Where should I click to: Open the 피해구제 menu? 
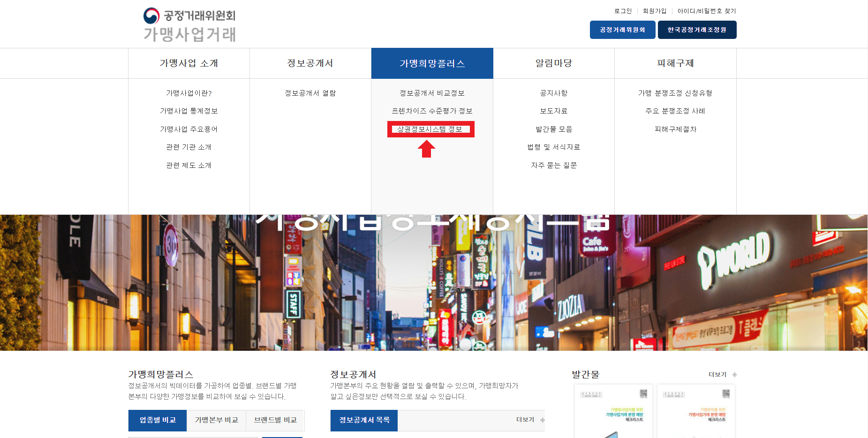tap(675, 63)
